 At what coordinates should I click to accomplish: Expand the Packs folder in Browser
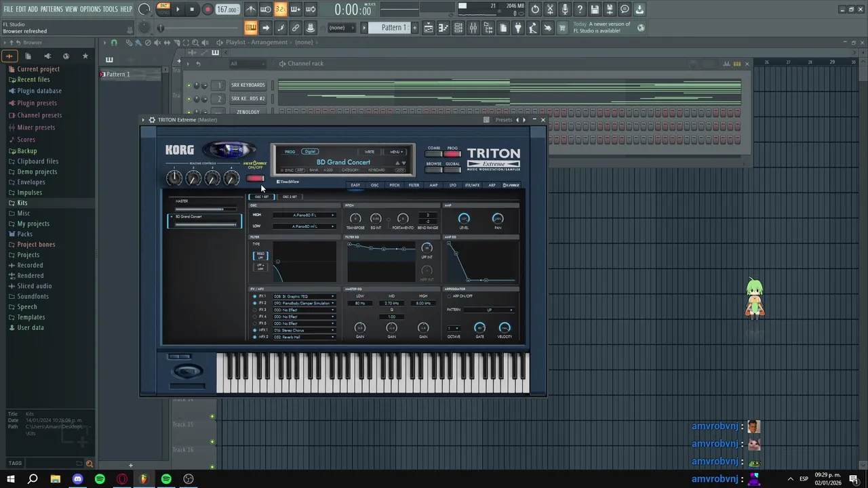coord(24,234)
